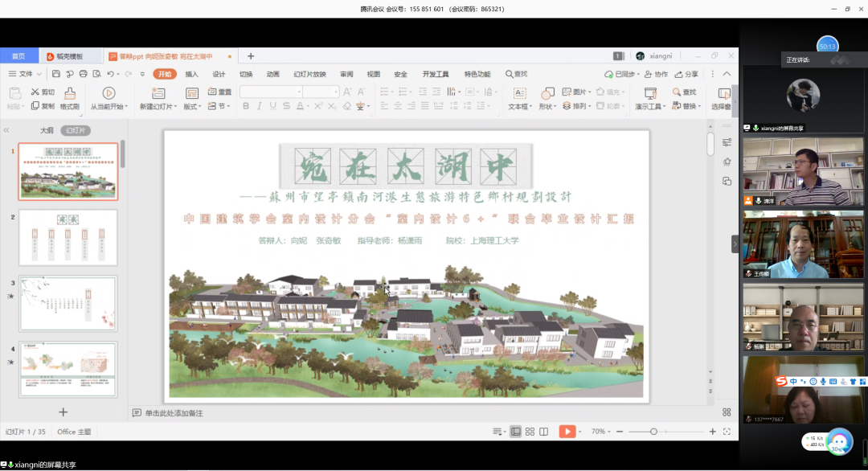Add slide with plus below thumbnails
The width and height of the screenshot is (868, 471).
click(x=63, y=412)
